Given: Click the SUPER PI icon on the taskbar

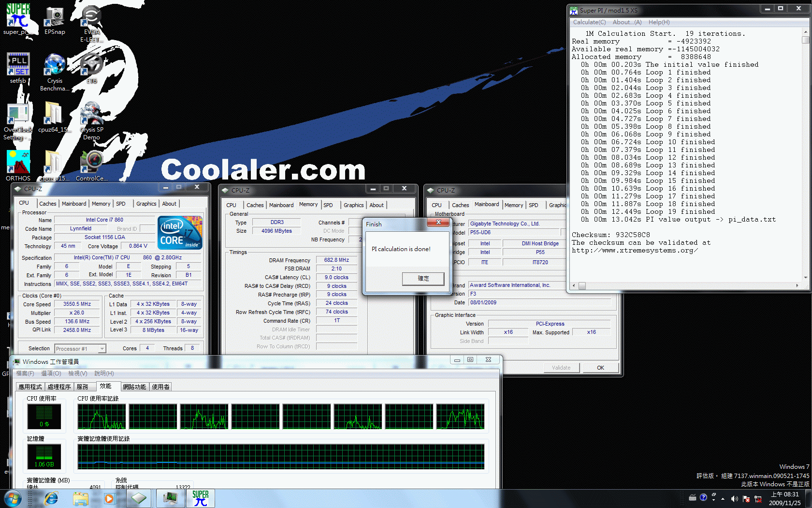Looking at the screenshot, I should 200,498.
